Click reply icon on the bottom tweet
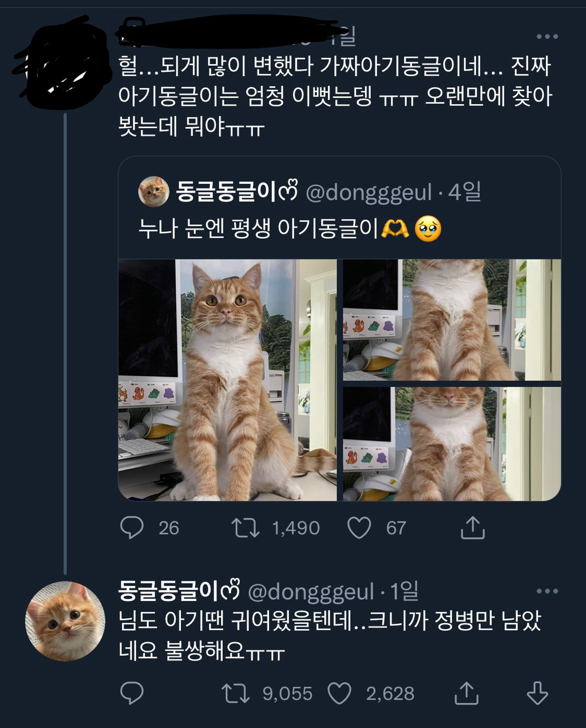Viewport: 586px width, 728px height. pos(132,694)
